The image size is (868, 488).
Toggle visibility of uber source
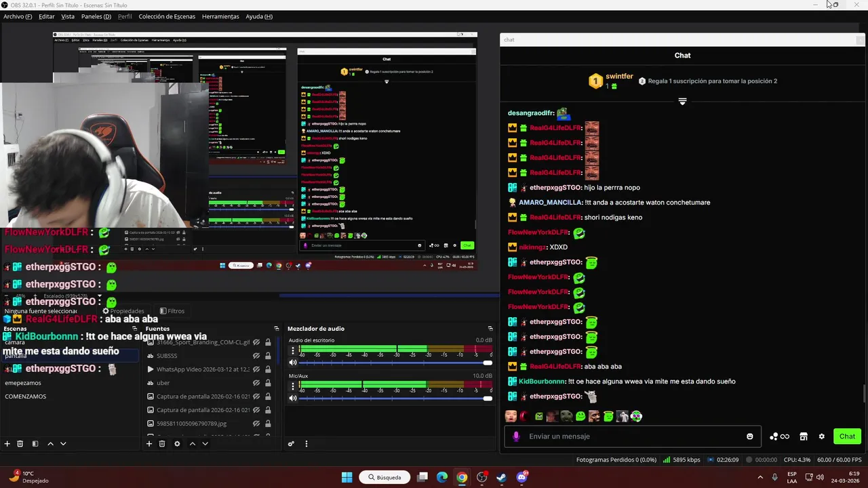point(256,383)
